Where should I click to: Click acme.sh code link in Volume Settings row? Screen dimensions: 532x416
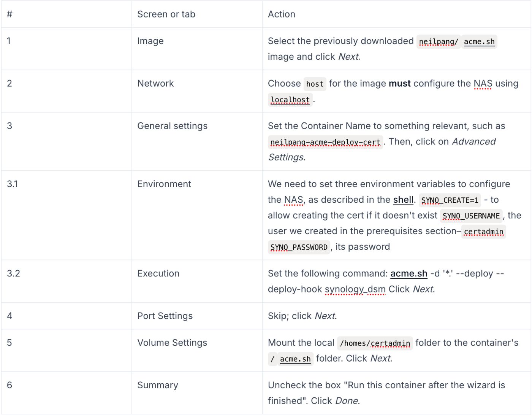click(295, 359)
